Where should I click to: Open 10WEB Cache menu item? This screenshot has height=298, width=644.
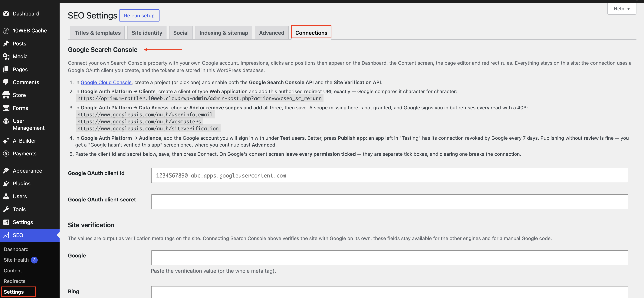[30, 31]
